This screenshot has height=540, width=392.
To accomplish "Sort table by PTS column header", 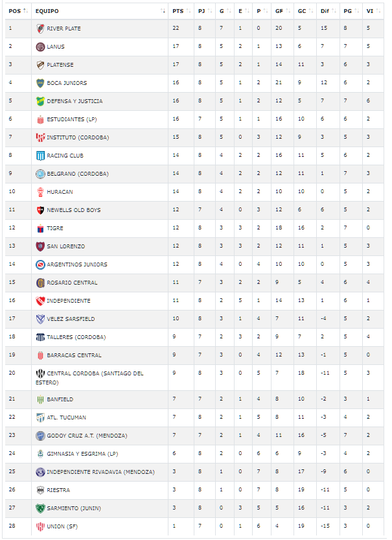I will (x=180, y=11).
